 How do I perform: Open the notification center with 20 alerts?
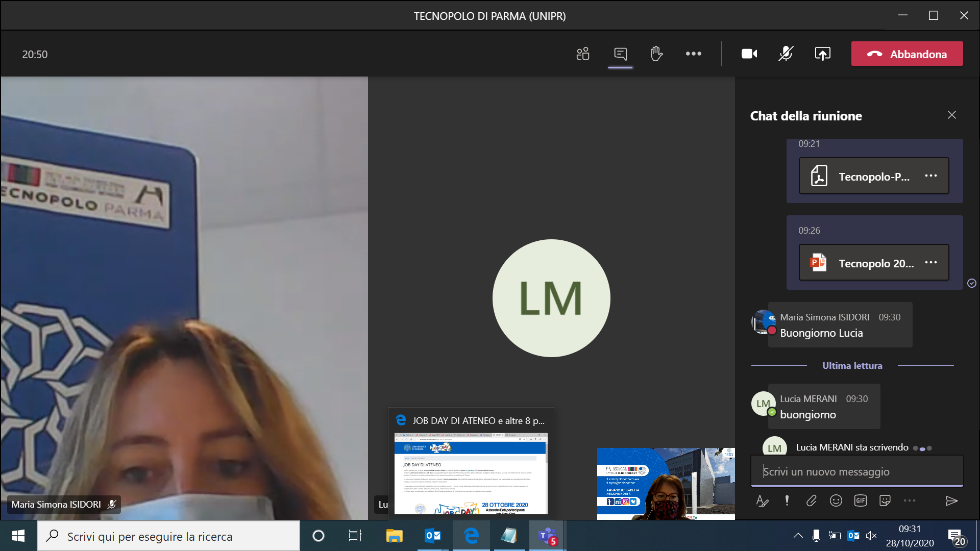pyautogui.click(x=956, y=537)
